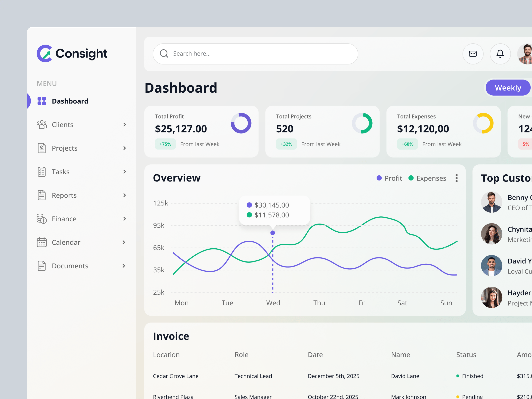This screenshot has height=399, width=532.
Task: Click the Total Profit donut chart
Action: pos(241,123)
